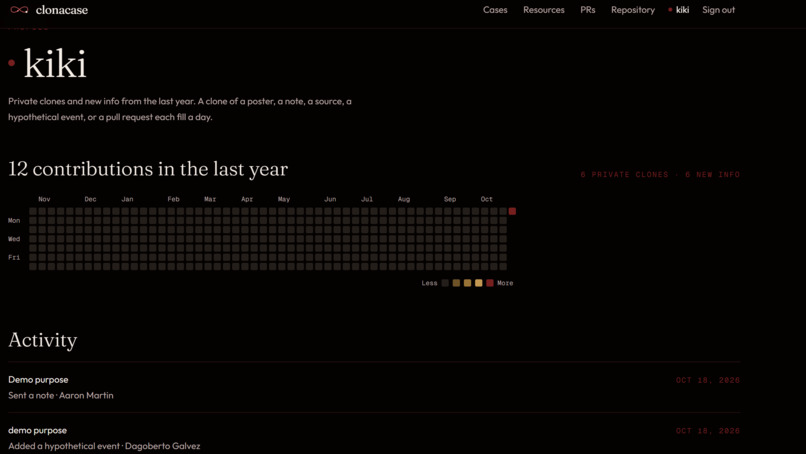
Task: Open the 'Demo purpose' activity sent note entry
Action: point(374,387)
